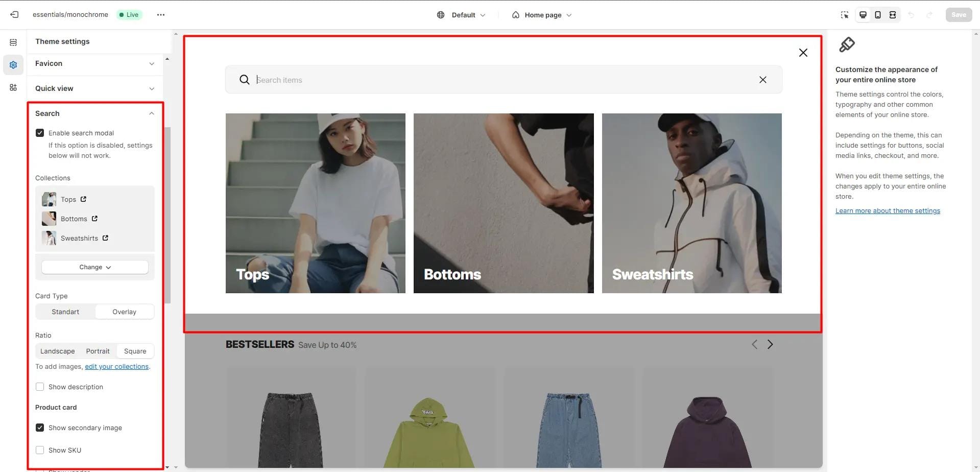980x472 pixels.
Task: Click the Change collections button
Action: (95, 267)
